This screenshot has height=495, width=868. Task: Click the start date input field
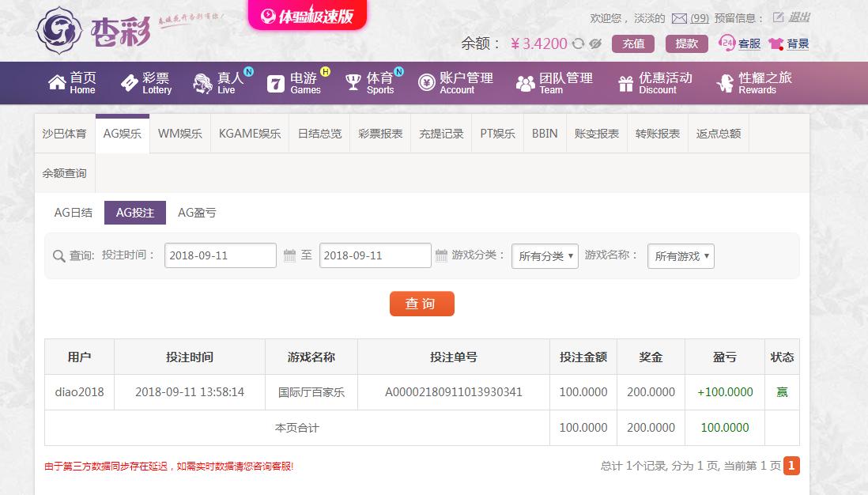221,255
